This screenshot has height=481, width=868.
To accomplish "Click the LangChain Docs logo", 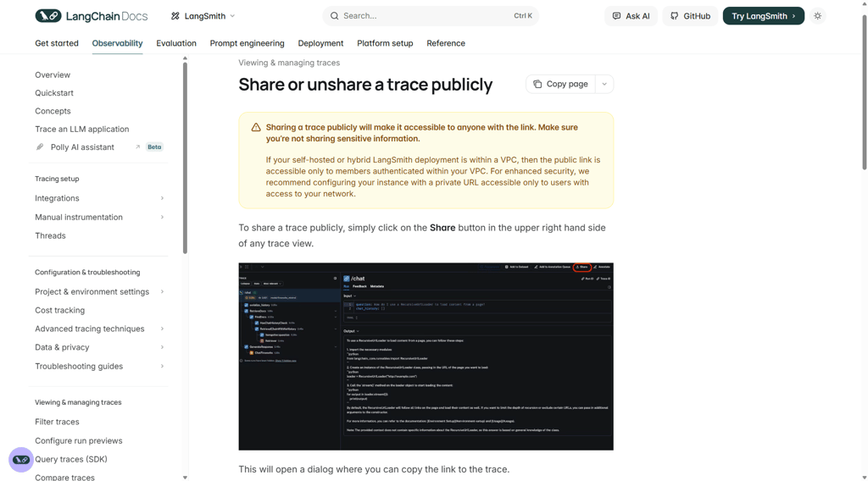I will point(92,16).
